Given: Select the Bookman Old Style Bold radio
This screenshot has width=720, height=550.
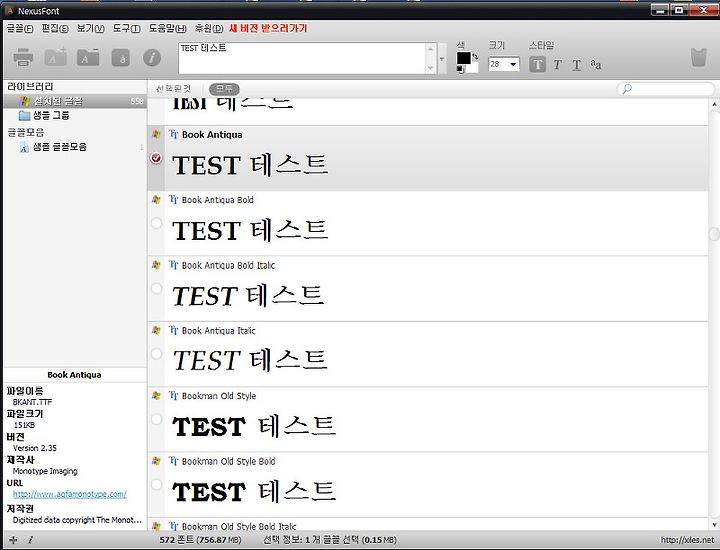Looking at the screenshot, I should pyautogui.click(x=156, y=484).
